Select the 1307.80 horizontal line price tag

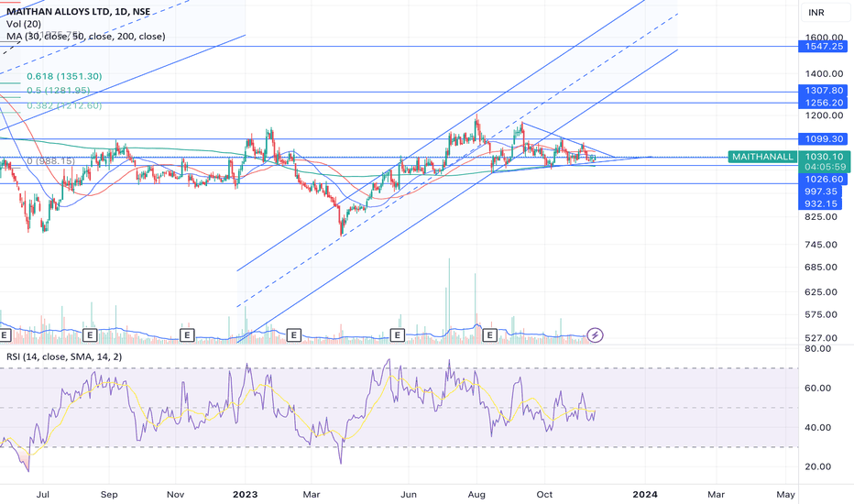(824, 91)
